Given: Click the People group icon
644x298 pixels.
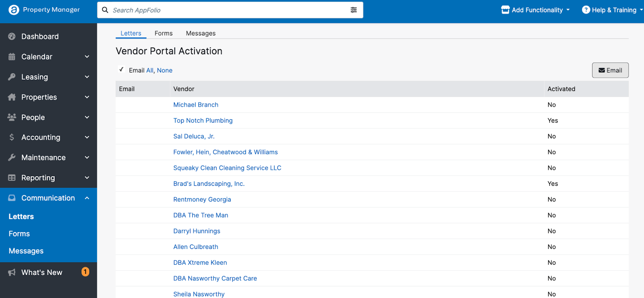Looking at the screenshot, I should tap(12, 117).
